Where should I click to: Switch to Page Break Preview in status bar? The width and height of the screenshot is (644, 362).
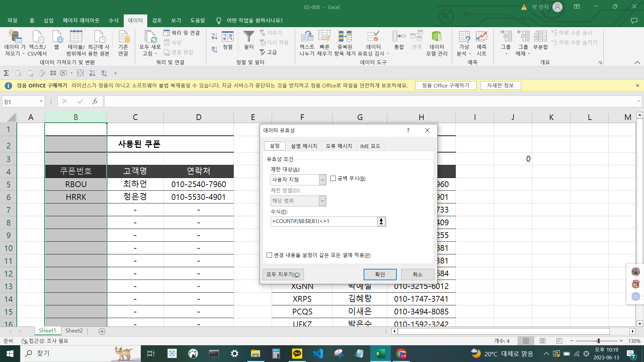point(559,341)
